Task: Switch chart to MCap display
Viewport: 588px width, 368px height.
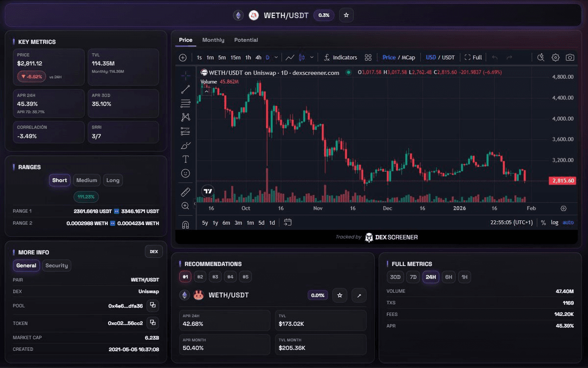Action: click(x=409, y=57)
